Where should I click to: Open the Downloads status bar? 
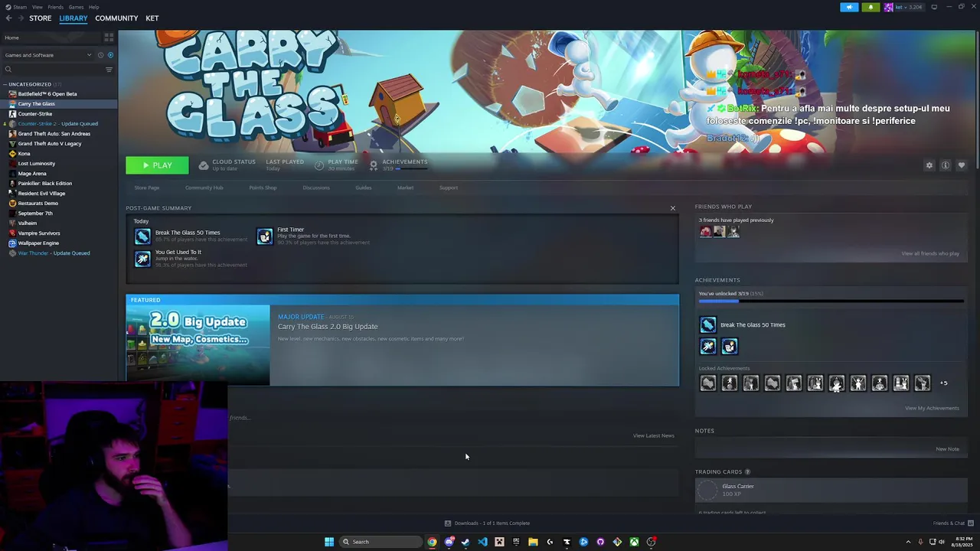point(487,523)
